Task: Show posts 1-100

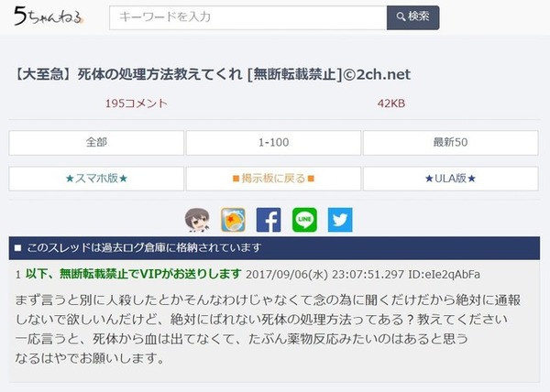Action: [x=273, y=143]
